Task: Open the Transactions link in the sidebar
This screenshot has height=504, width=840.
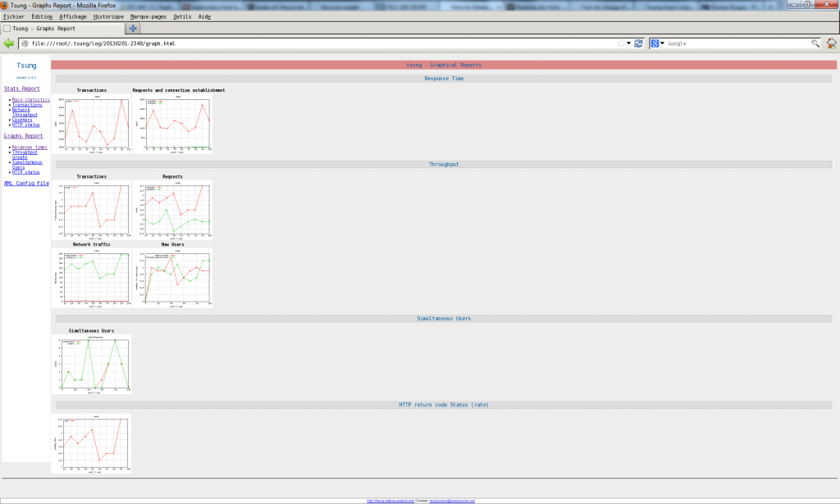Action: 27,105
